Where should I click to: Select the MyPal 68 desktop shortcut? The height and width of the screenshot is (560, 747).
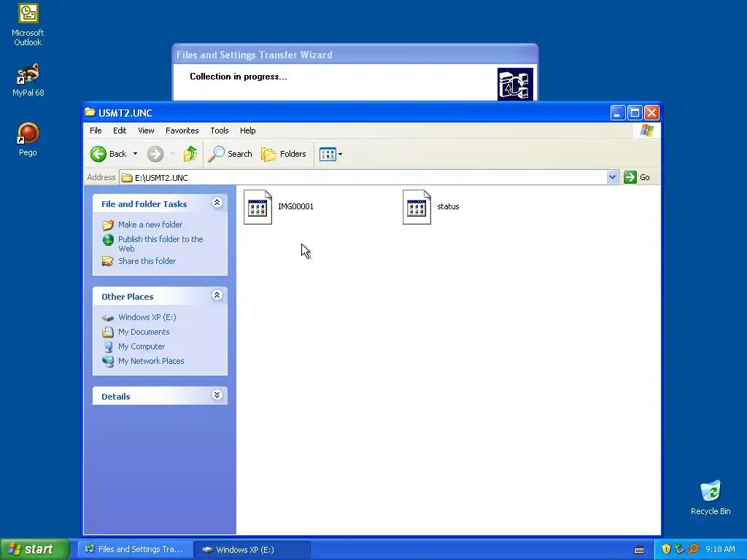(28, 80)
